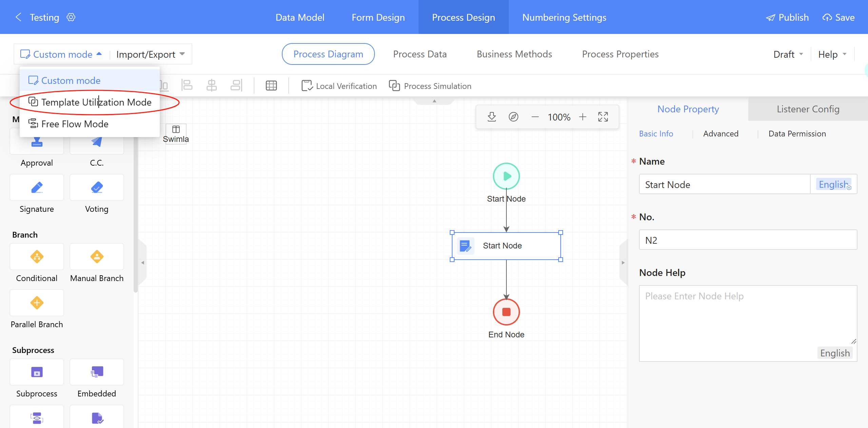Click the grid table toolbar icon

click(271, 86)
